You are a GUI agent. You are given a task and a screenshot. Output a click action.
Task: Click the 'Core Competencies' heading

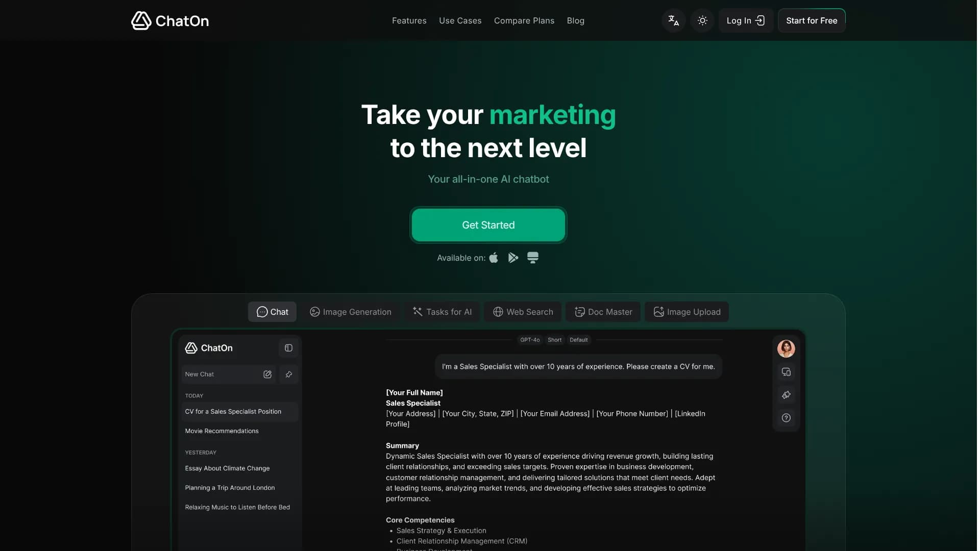pyautogui.click(x=420, y=520)
